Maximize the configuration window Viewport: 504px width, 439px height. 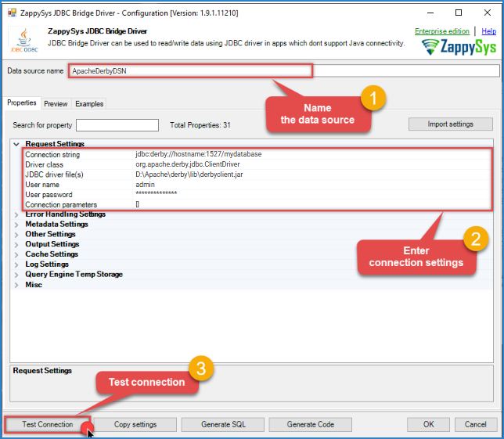point(459,13)
